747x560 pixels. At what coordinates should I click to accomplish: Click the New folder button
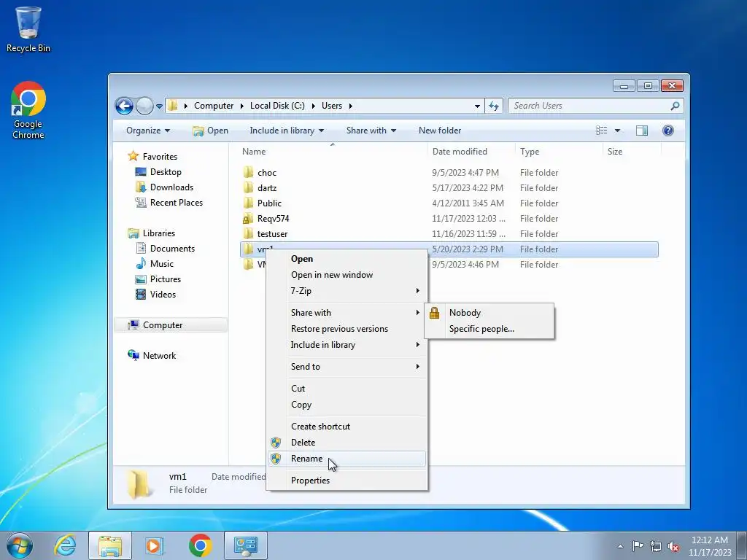click(x=440, y=131)
